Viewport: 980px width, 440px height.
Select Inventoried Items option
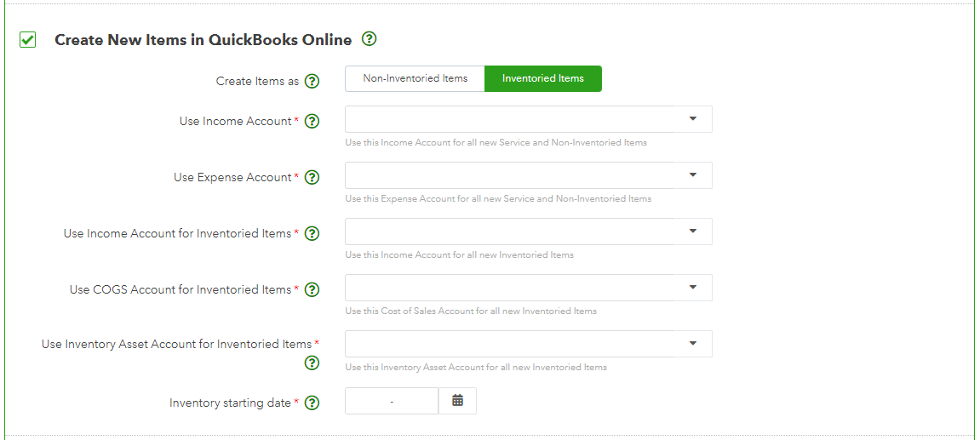pos(543,79)
